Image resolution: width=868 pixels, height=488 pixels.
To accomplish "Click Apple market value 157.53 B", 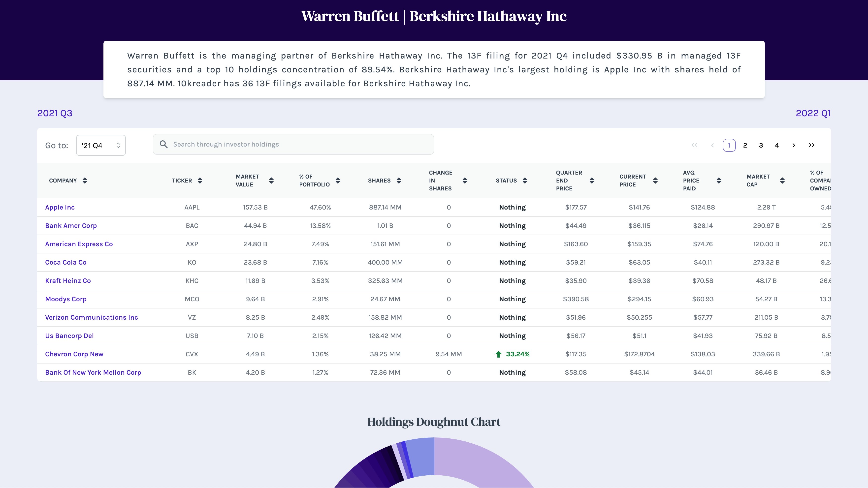I will [255, 208].
